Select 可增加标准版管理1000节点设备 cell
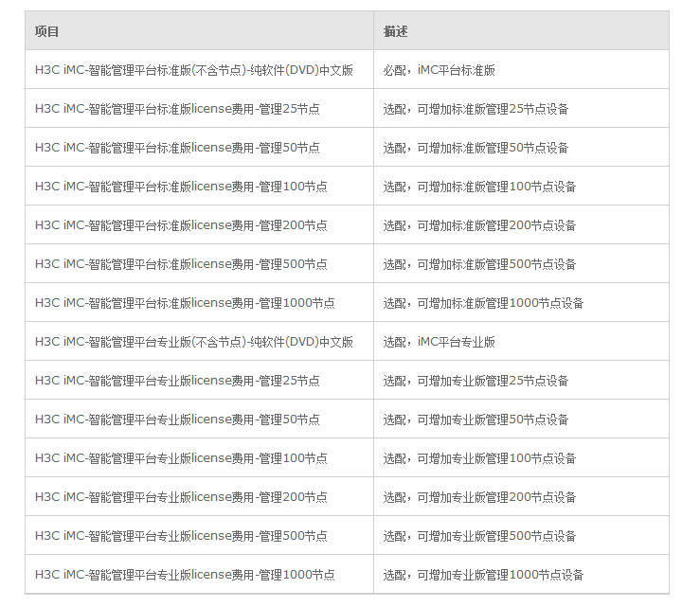 click(x=521, y=303)
